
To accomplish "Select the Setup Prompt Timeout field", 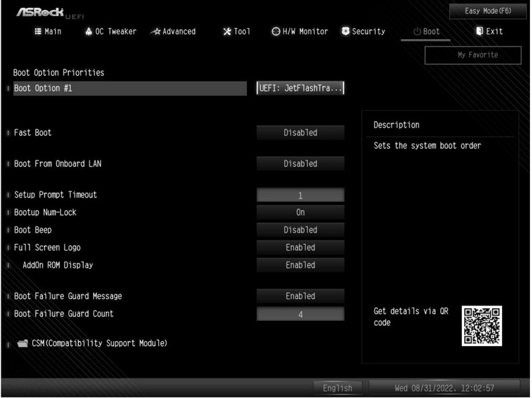I will [x=300, y=195].
